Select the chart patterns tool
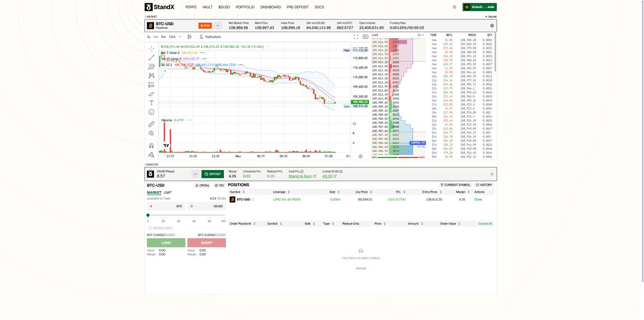Image resolution: width=644 pixels, height=320 pixels. coord(151,76)
